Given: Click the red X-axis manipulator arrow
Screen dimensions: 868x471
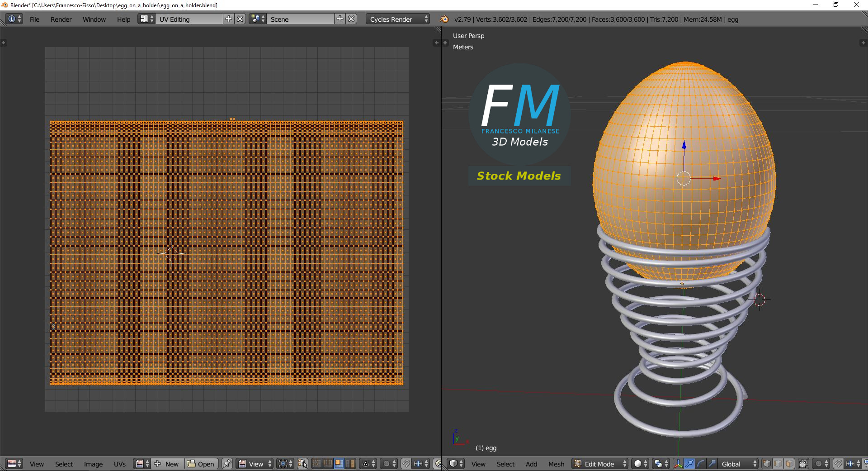Looking at the screenshot, I should (x=717, y=179).
